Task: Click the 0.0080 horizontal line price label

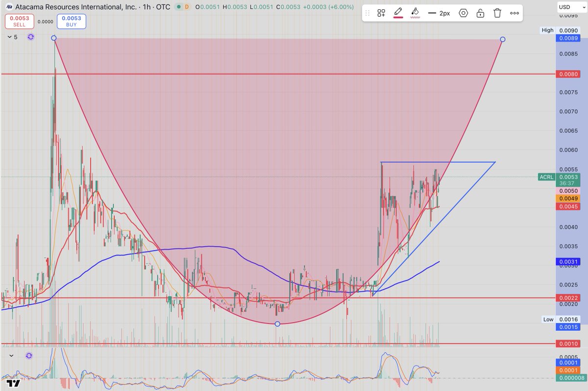Action: tap(568, 74)
